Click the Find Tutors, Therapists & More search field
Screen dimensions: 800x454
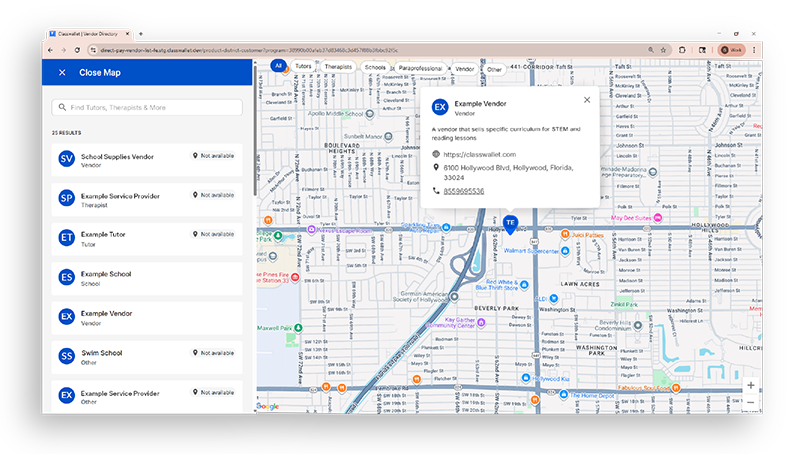[147, 108]
